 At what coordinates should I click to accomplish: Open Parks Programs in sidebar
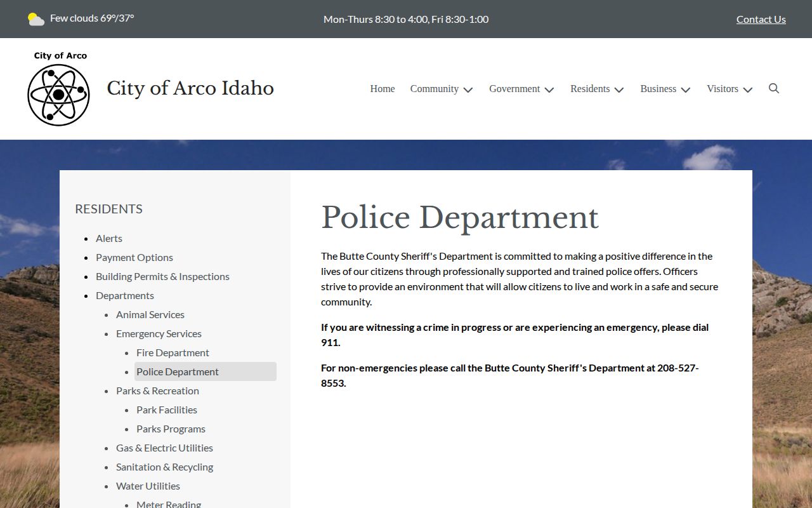point(171,429)
